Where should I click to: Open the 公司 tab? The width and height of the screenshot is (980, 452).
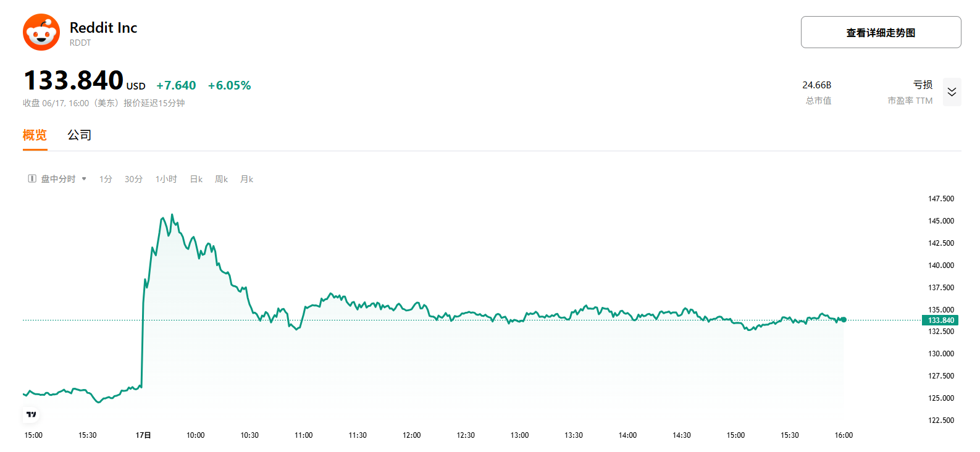point(80,135)
